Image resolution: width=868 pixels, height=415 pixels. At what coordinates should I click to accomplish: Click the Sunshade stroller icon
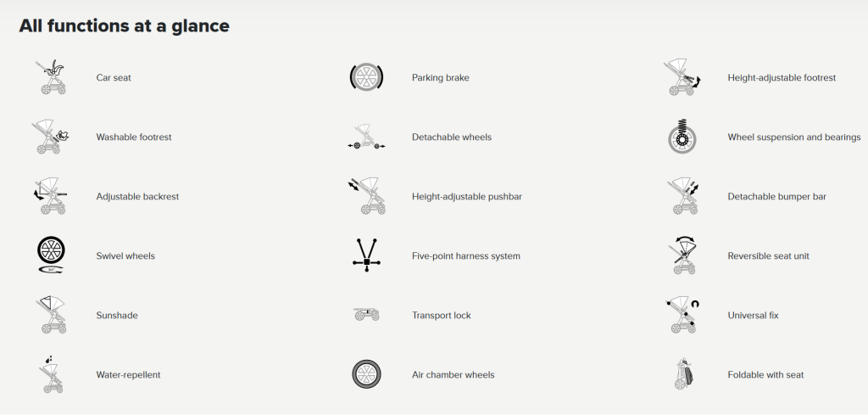click(51, 315)
